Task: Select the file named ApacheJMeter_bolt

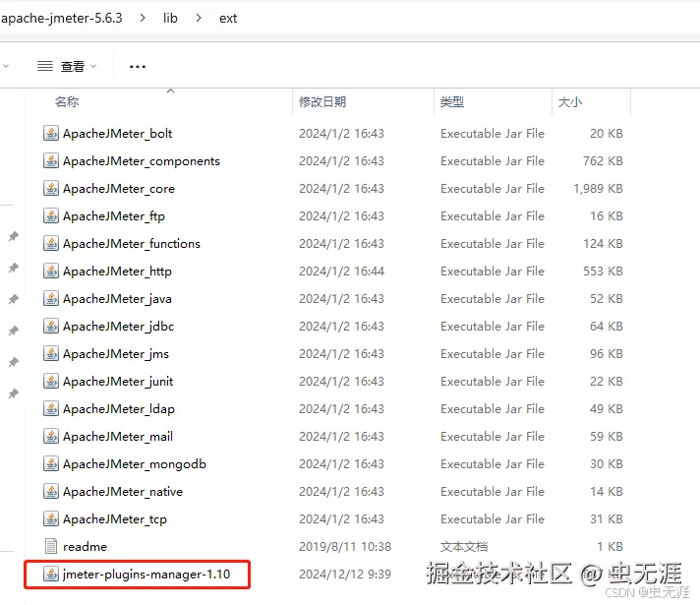Action: point(117,134)
